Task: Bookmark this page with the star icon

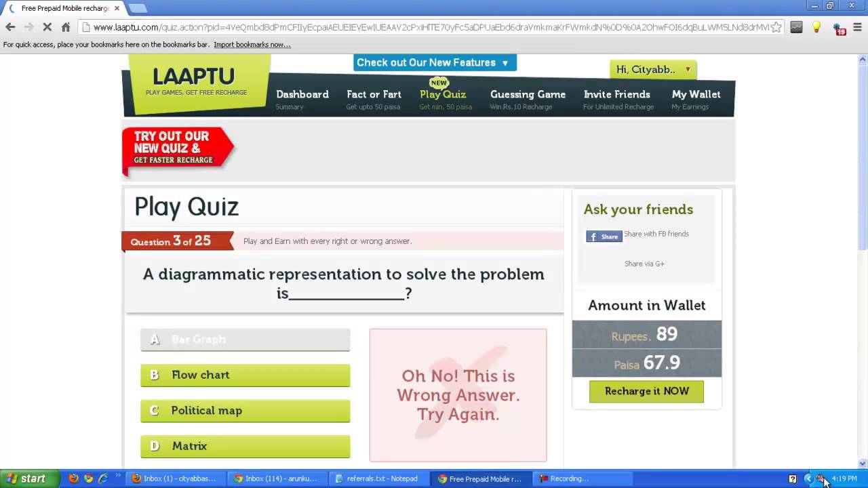Action: click(x=776, y=27)
